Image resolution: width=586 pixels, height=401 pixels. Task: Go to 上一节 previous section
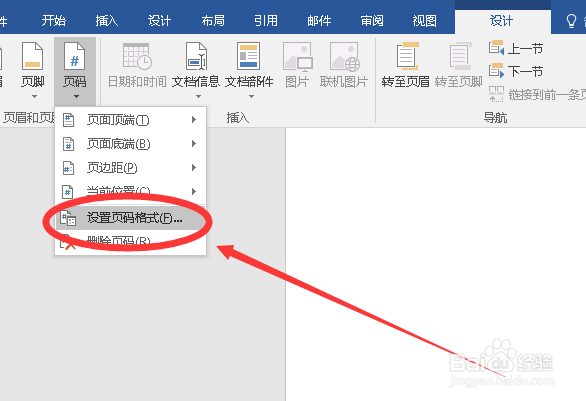coord(516,48)
